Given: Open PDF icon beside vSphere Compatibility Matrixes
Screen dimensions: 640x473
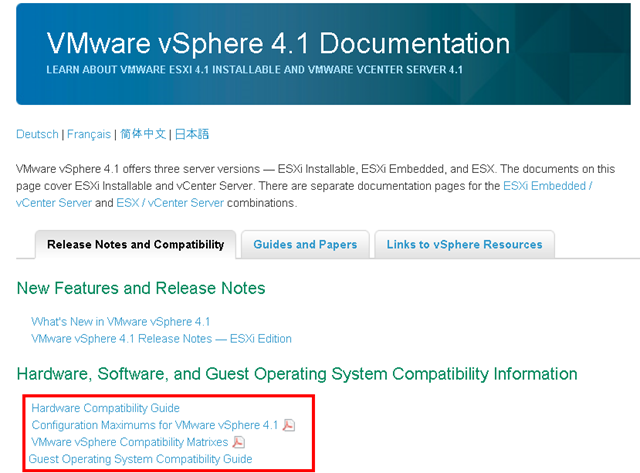Looking at the screenshot, I should pos(238,442).
